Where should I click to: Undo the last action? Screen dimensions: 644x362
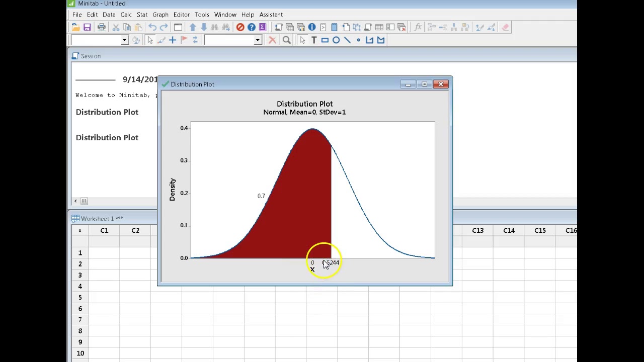point(152,27)
